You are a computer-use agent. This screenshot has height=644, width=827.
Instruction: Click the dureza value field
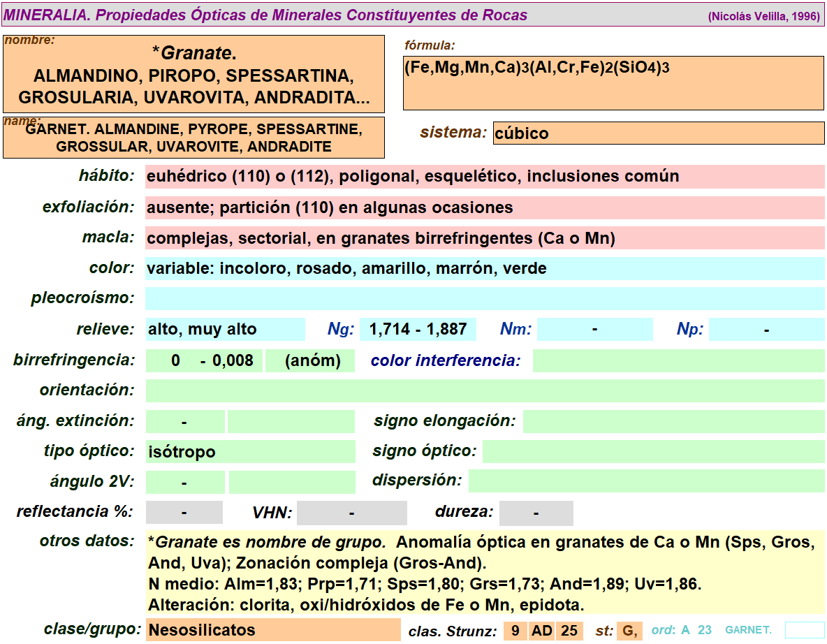click(x=536, y=513)
